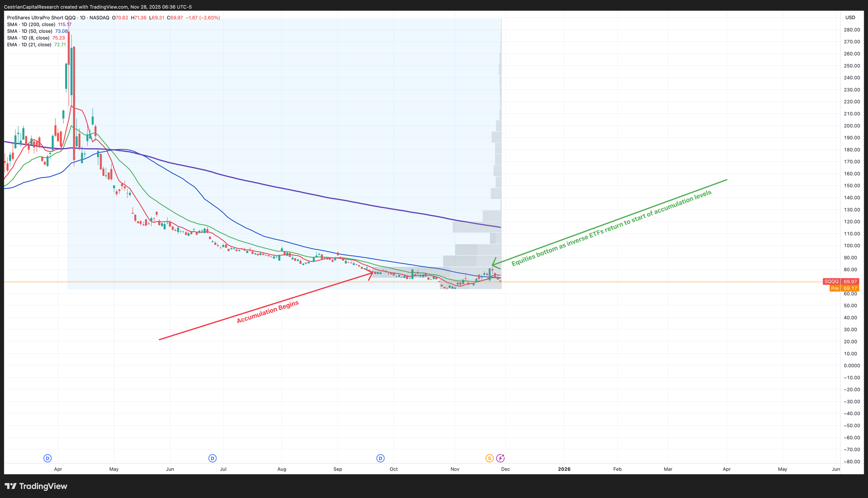Click the dividend marker before July
The image size is (868, 498).
pyautogui.click(x=212, y=458)
